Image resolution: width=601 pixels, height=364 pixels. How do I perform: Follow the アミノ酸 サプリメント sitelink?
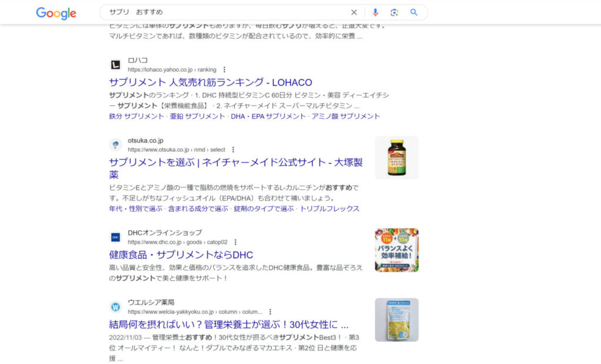click(x=346, y=117)
